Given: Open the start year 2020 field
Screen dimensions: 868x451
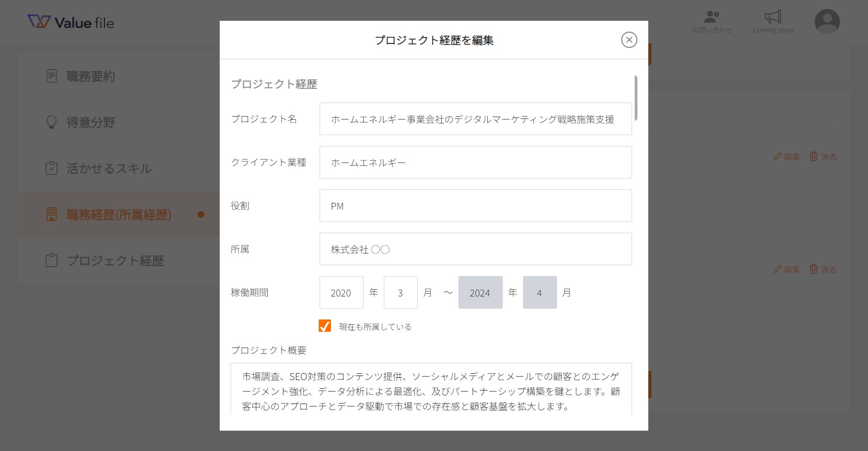Looking at the screenshot, I should [x=341, y=292].
